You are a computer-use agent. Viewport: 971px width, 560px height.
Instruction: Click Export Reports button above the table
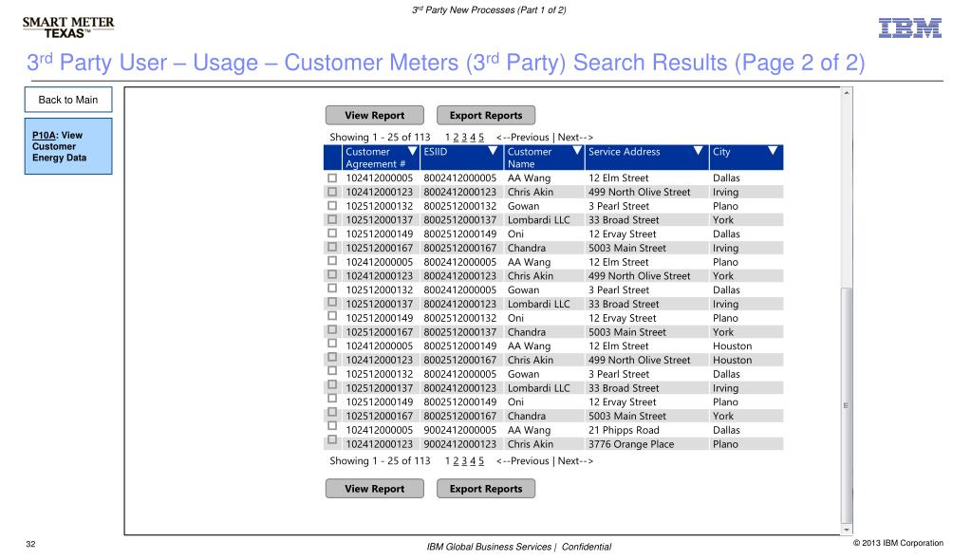coord(486,115)
